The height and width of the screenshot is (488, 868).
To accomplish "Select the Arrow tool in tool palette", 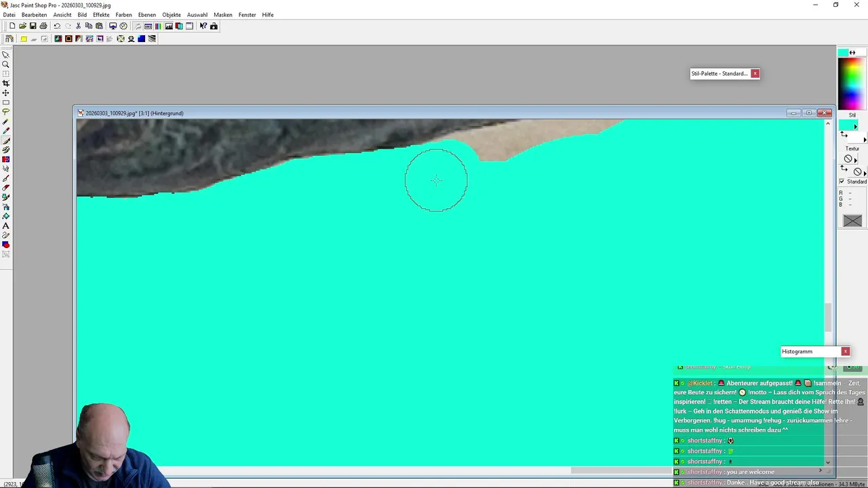I will tap(6, 55).
